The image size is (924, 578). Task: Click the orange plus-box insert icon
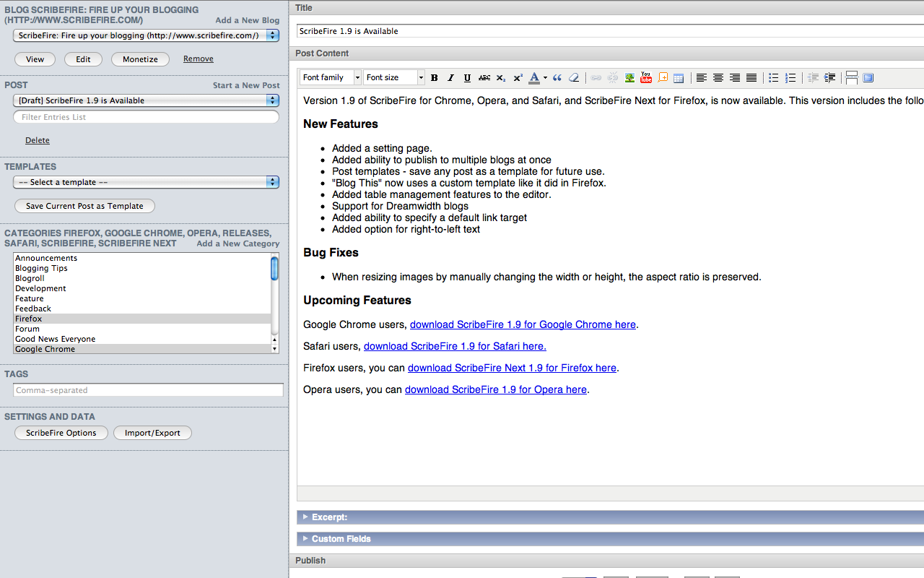[663, 78]
